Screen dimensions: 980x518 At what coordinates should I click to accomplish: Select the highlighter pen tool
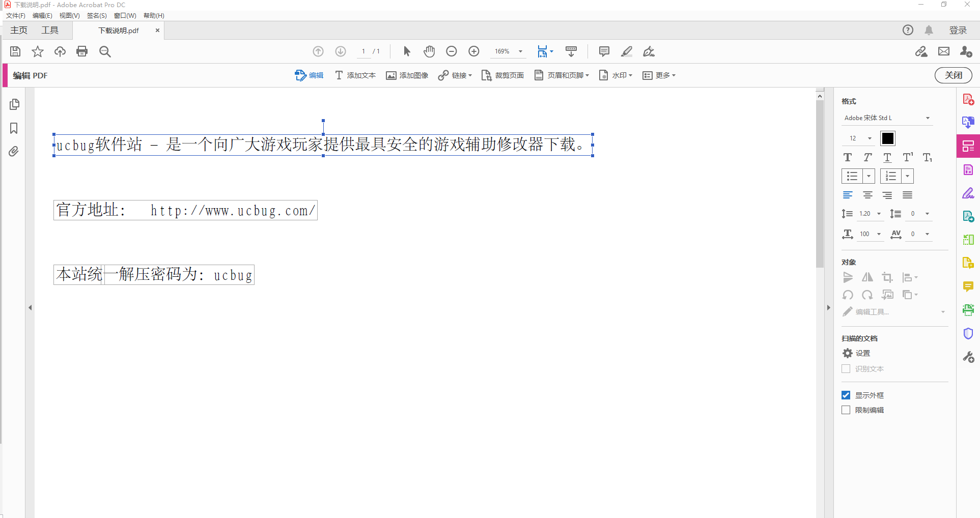(627, 51)
